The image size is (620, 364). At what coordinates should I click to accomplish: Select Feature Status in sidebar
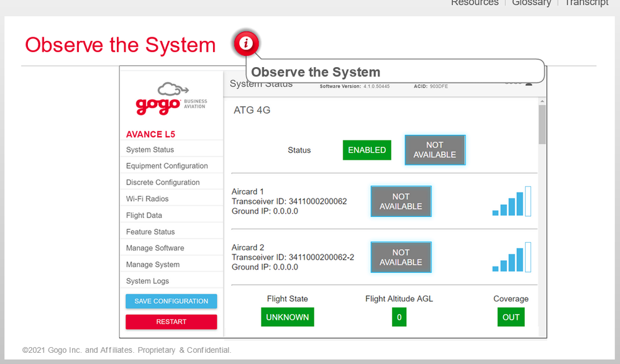point(150,232)
